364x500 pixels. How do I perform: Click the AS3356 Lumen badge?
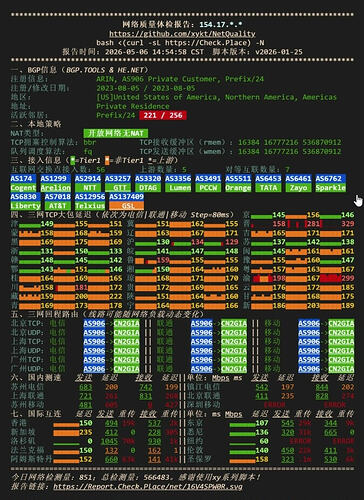click(x=178, y=183)
